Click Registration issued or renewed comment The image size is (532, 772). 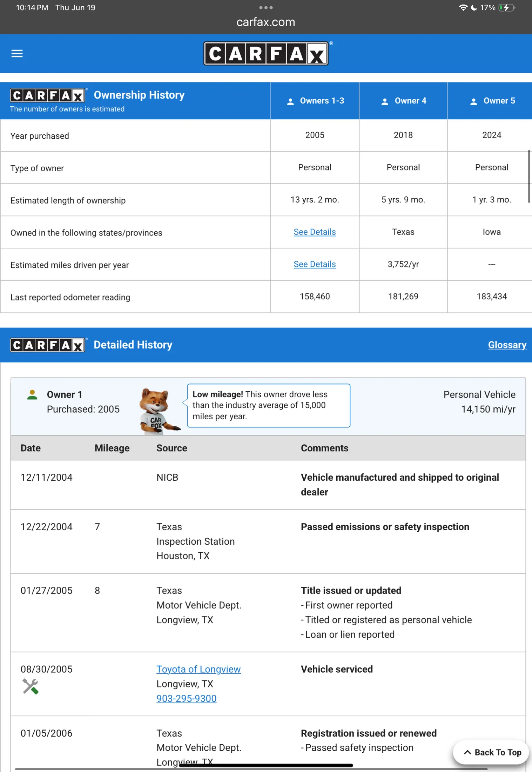(x=369, y=733)
